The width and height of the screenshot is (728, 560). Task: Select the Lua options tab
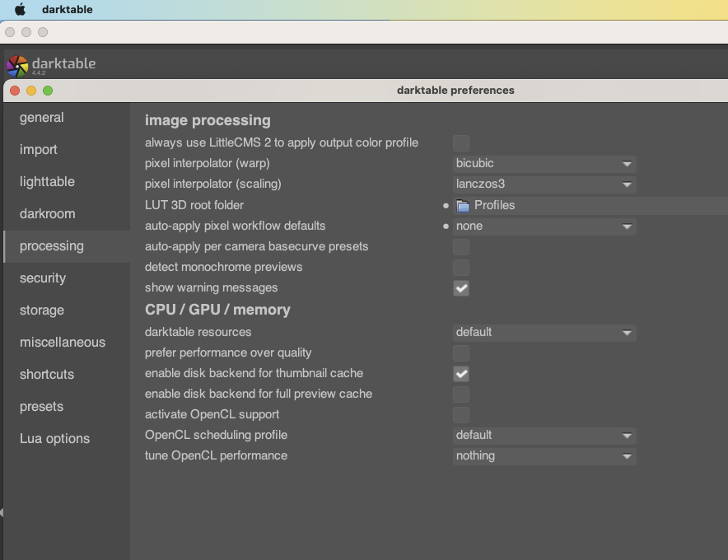(54, 439)
